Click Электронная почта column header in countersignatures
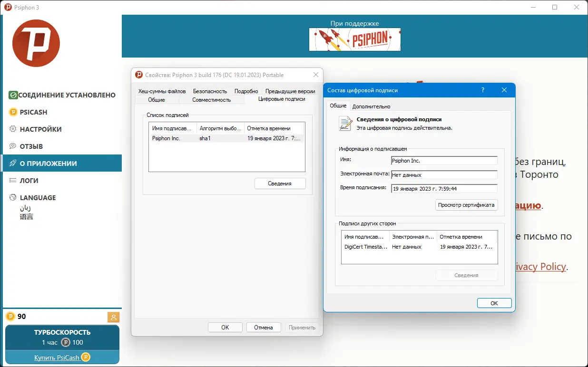 click(413, 237)
